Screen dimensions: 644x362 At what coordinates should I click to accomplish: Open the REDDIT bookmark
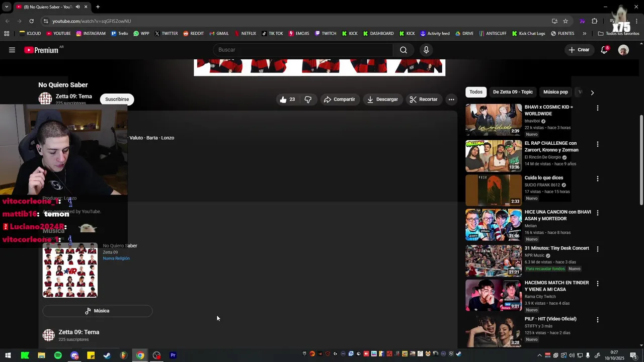(x=193, y=34)
